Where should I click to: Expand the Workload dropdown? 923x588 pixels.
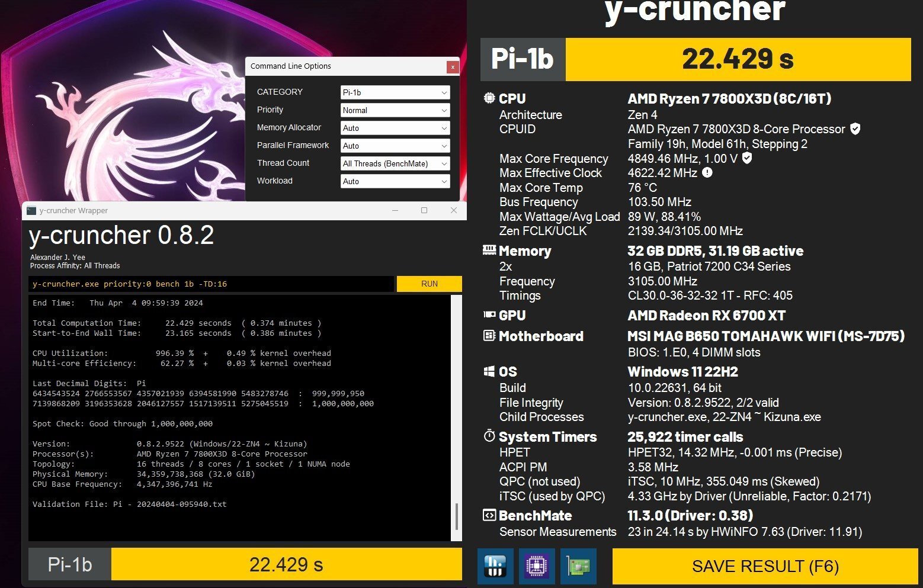395,181
